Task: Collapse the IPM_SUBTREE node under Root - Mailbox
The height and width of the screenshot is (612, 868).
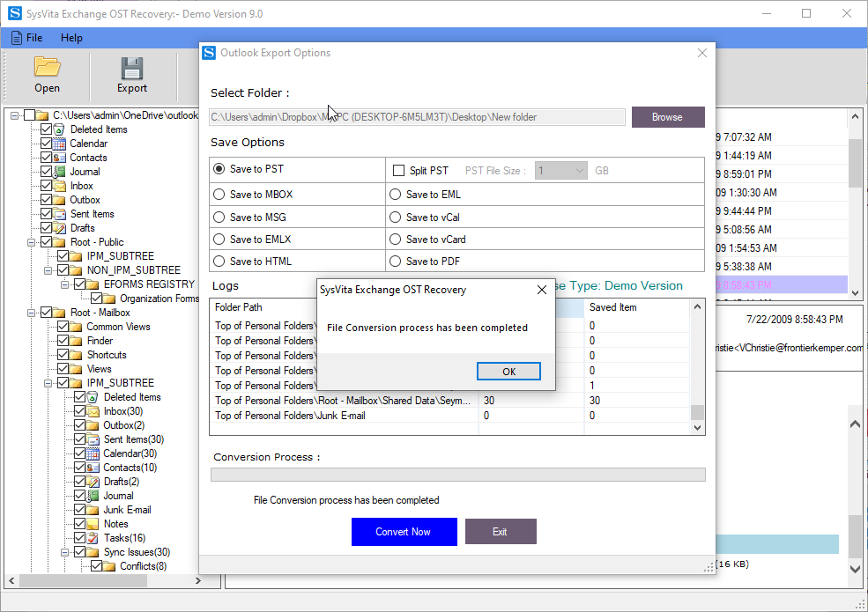Action: (48, 383)
